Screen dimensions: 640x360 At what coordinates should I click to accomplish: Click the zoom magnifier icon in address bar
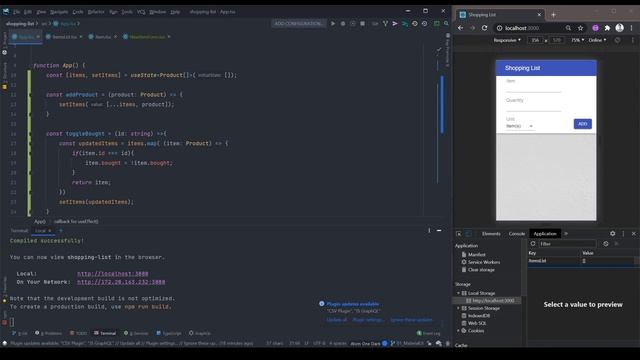click(568, 28)
